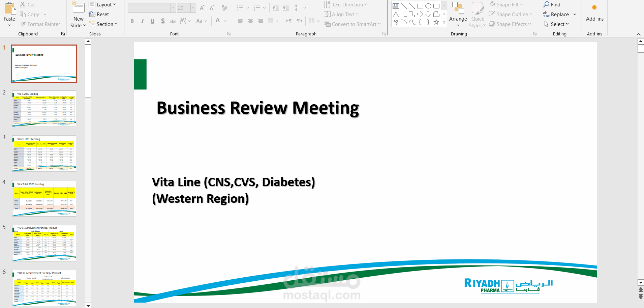644x308 pixels.
Task: Select Vita A 2023 Landing slide thumbnail
Action: 44,109
